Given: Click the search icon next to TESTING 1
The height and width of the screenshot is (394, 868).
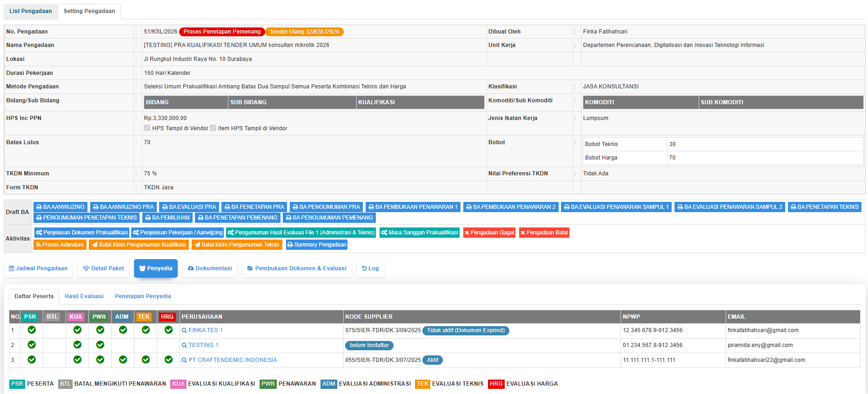Looking at the screenshot, I should click(x=184, y=345).
